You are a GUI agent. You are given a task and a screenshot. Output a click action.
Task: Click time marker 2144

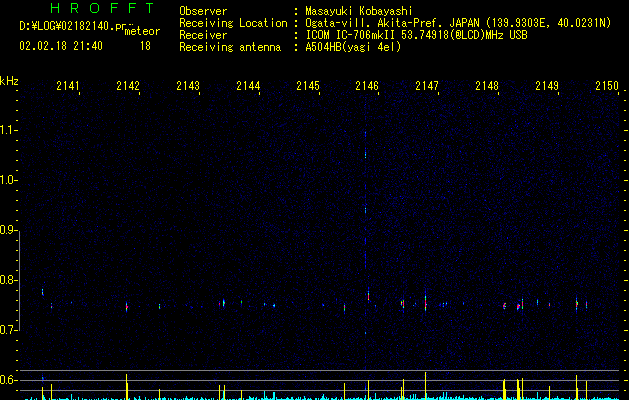coord(248,85)
